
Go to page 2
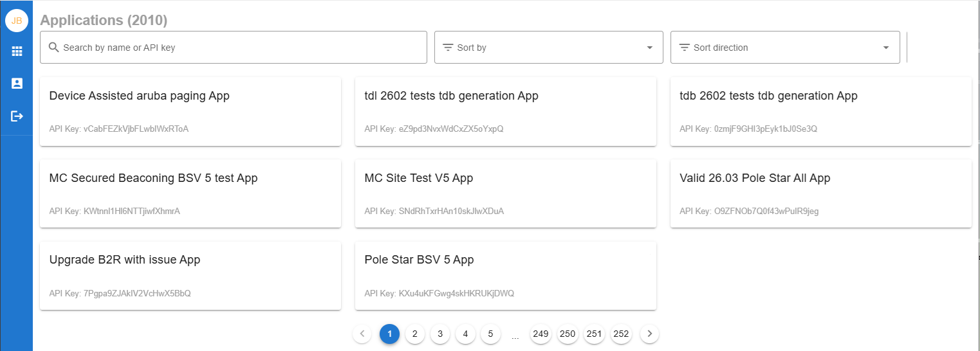pos(415,334)
